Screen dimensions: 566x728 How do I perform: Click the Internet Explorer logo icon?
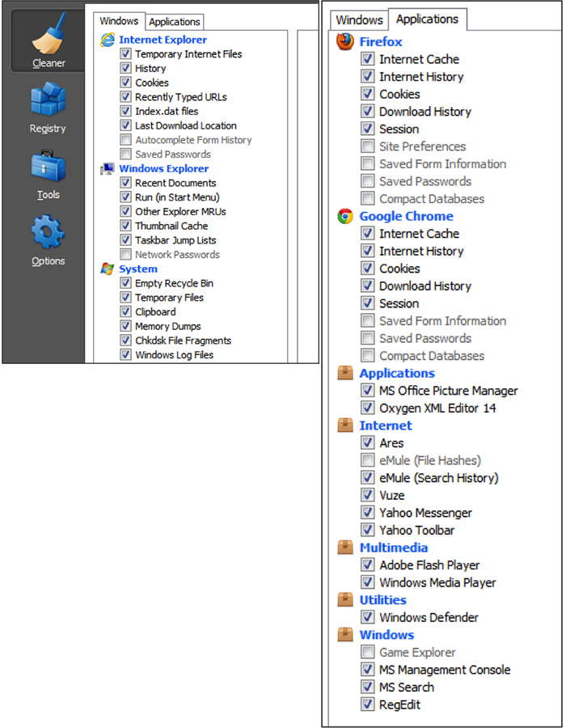(x=108, y=40)
